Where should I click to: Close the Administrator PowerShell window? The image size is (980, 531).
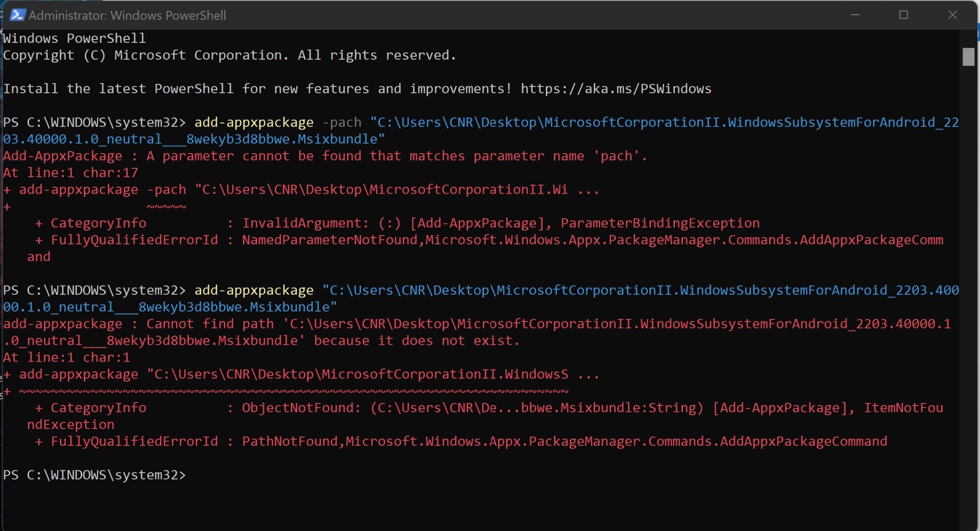[952, 15]
